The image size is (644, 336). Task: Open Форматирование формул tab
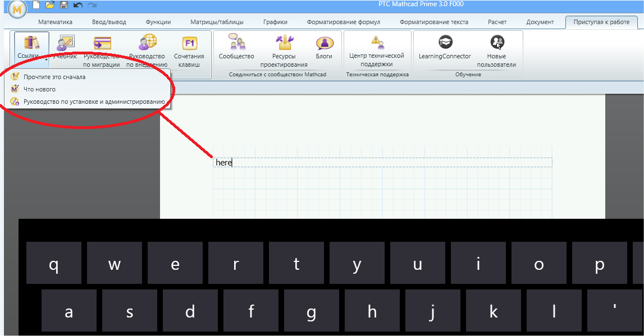344,22
